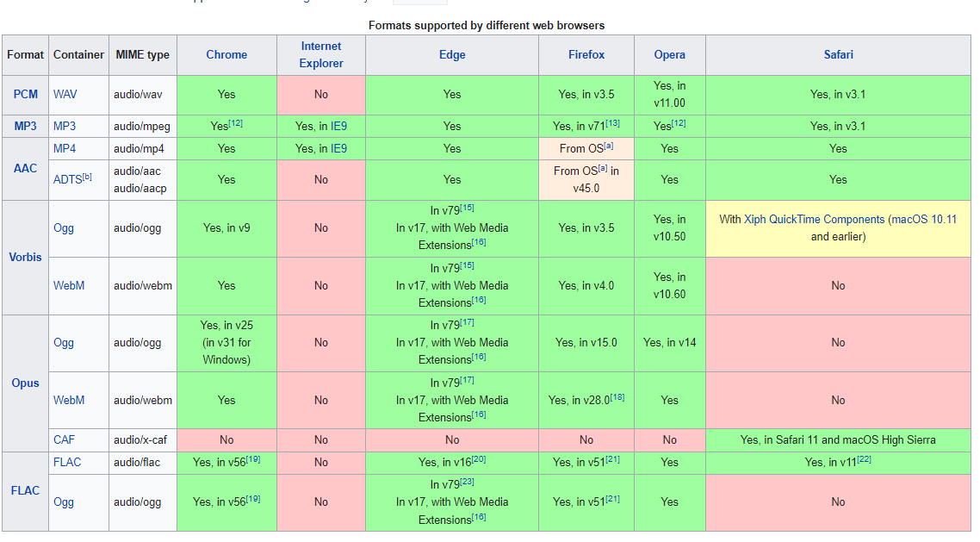This screenshot has width=980, height=542.
Task: Follow the IE9 link in the MP4 row
Action: click(x=338, y=149)
